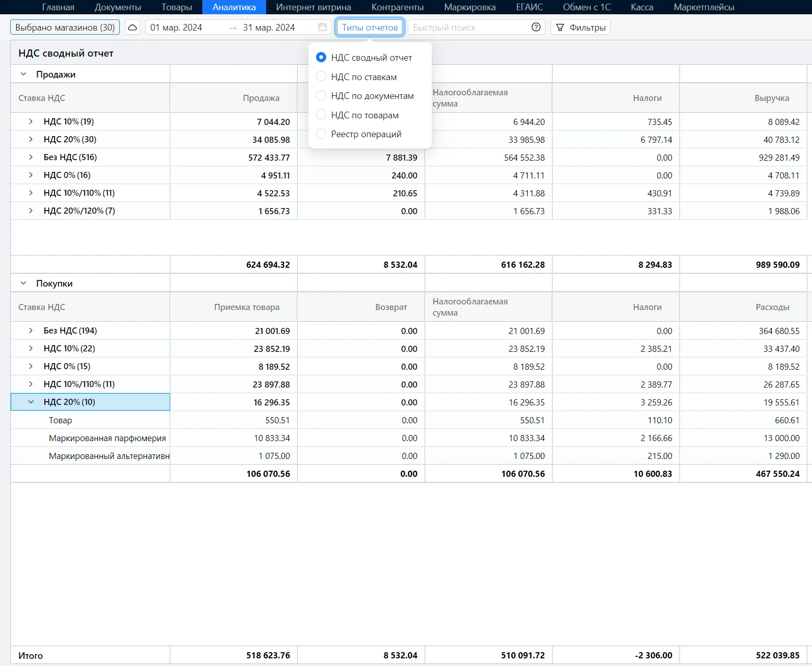Open the Касса tab
The image size is (812, 666).
[642, 7]
